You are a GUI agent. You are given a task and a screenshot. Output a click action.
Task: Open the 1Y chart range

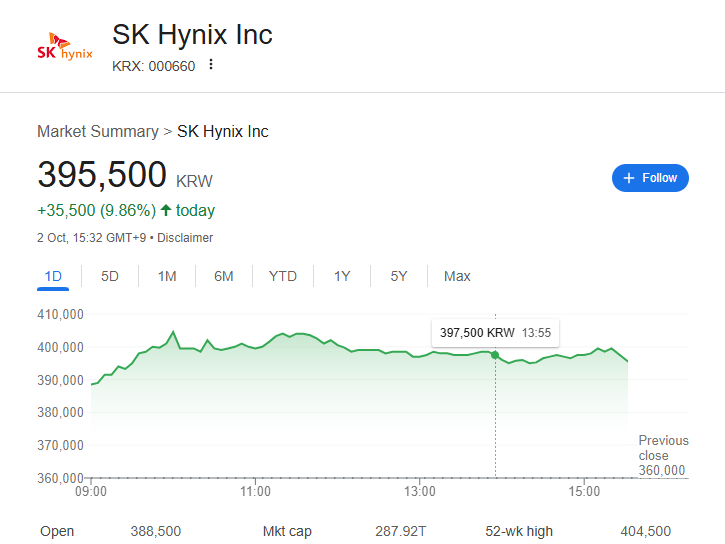coord(342,276)
